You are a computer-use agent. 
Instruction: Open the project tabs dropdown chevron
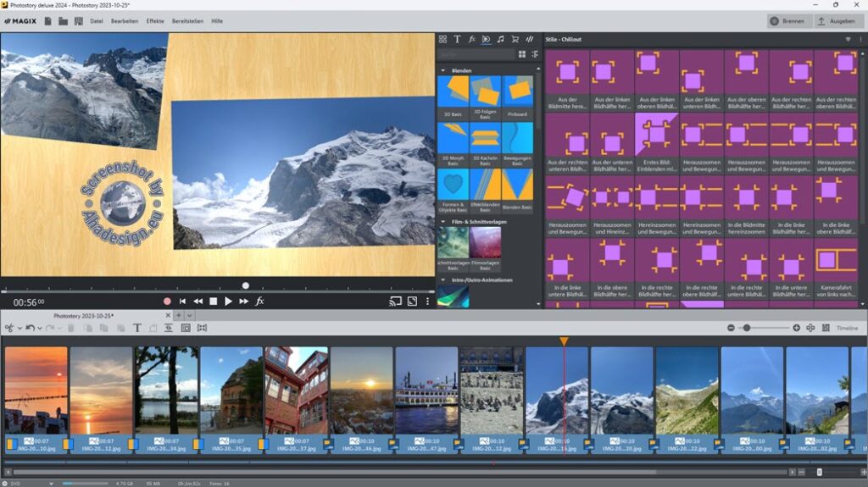click(189, 315)
